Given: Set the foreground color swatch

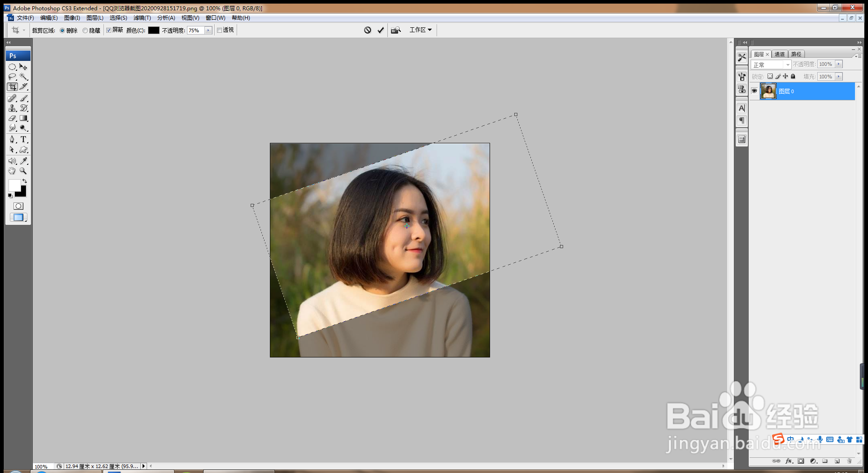Looking at the screenshot, I should [x=14, y=185].
